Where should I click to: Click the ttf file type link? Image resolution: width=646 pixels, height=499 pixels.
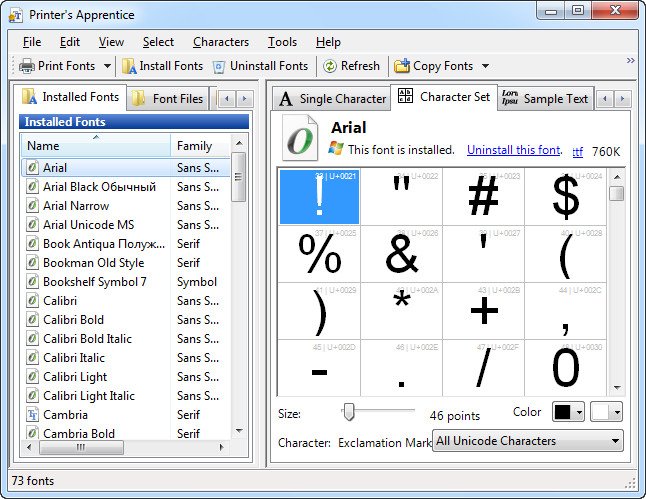578,152
